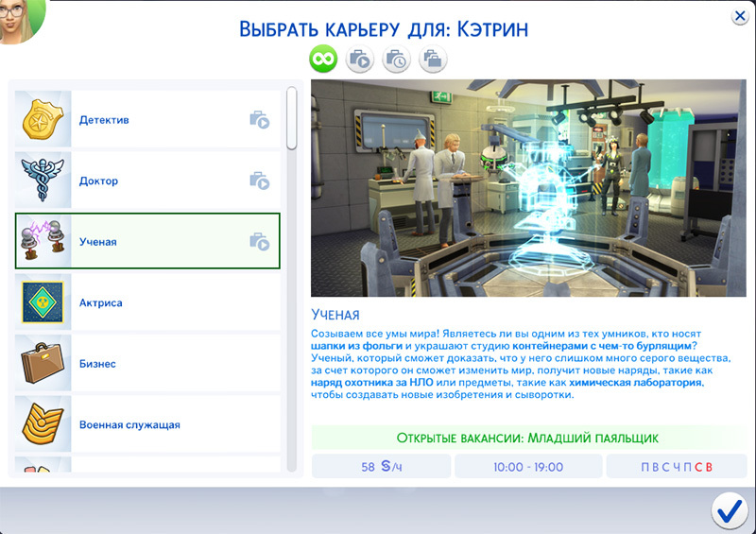Click the active career indicator in Ученая row

click(259, 241)
